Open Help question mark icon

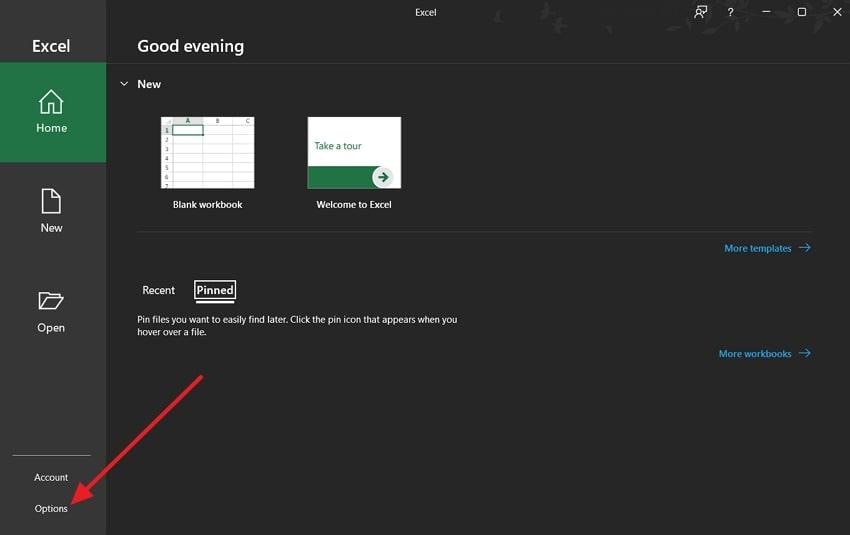tap(730, 12)
